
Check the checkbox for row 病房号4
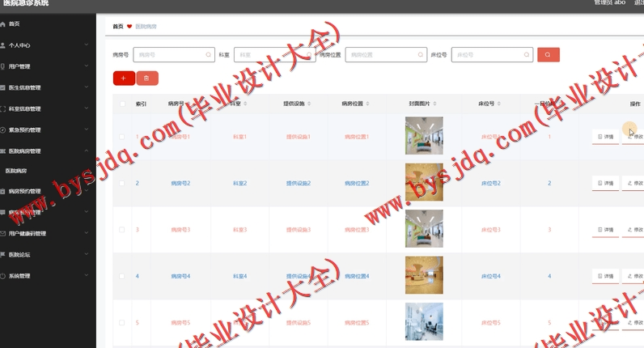click(121, 276)
